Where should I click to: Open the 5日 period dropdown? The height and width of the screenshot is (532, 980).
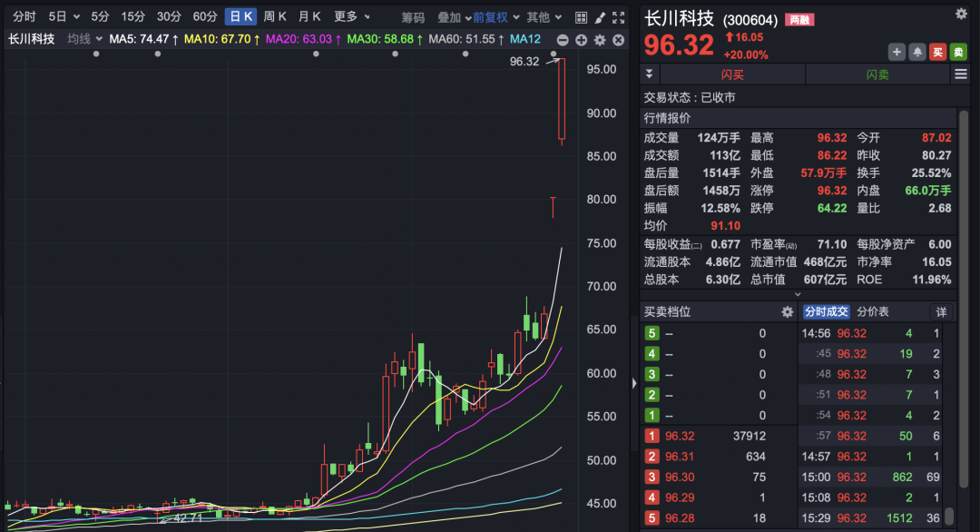click(64, 17)
